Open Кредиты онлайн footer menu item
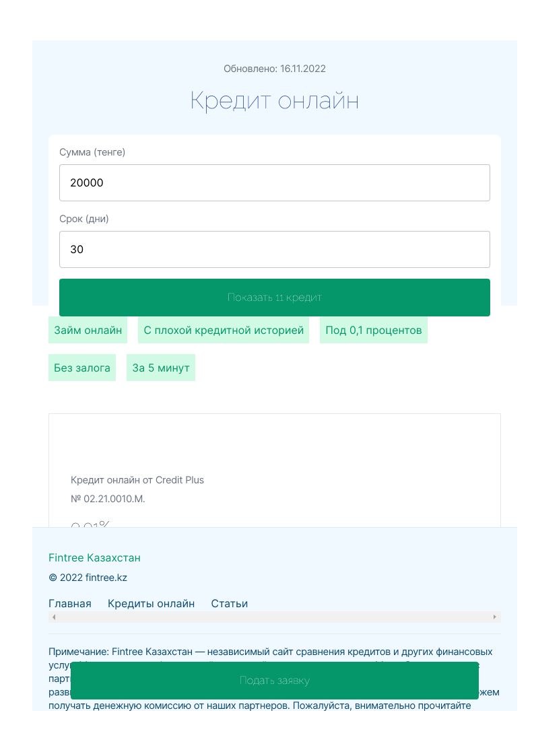Image resolution: width=534 pixels, height=756 pixels. 151,604
